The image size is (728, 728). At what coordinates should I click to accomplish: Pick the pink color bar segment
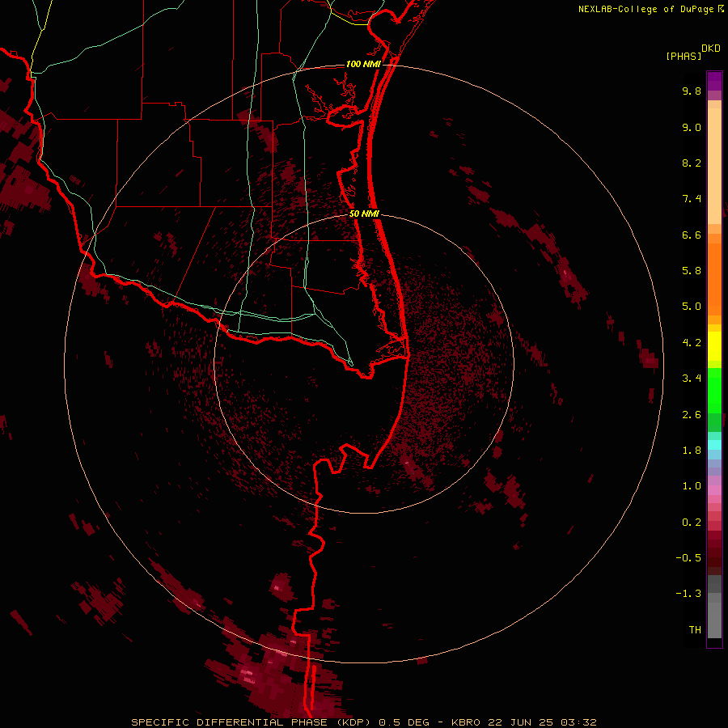click(714, 490)
